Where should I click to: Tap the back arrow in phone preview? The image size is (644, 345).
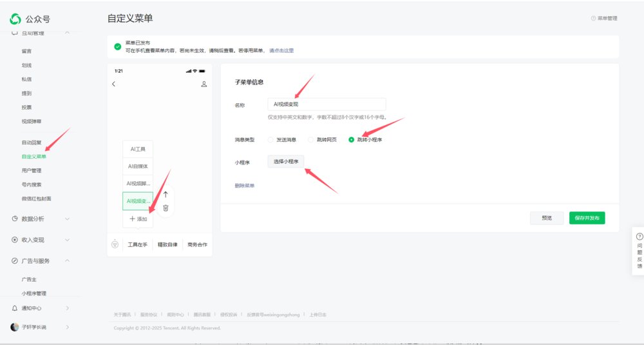[x=114, y=84]
